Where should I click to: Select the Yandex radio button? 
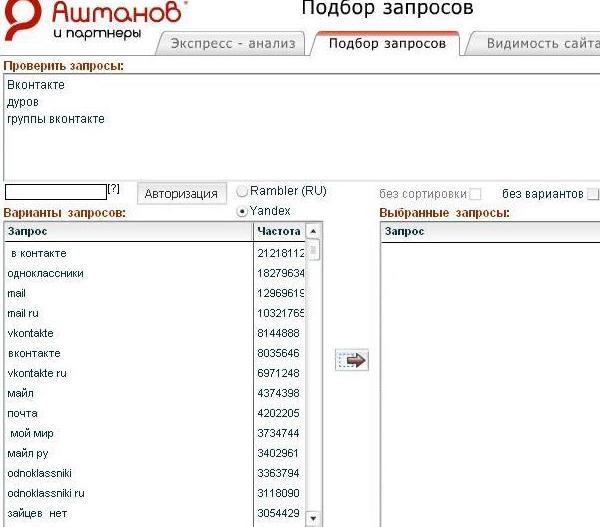(x=241, y=211)
